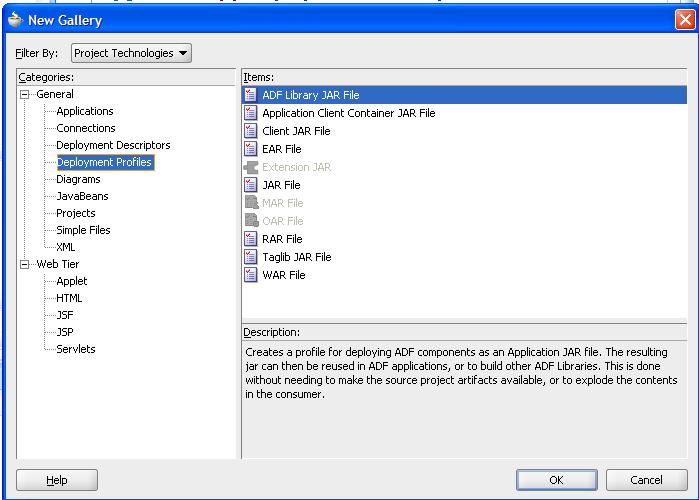The image size is (699, 500).
Task: Click the disabled OAR File text
Action: pos(283,221)
